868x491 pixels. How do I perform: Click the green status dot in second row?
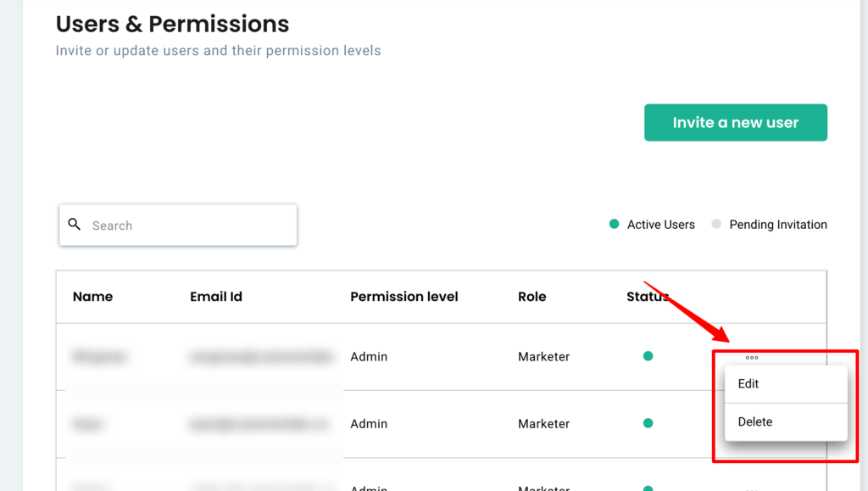648,423
